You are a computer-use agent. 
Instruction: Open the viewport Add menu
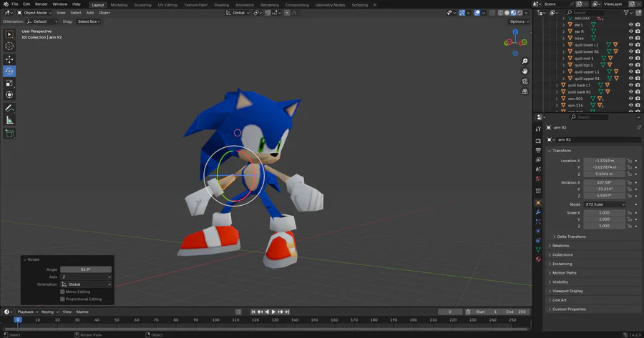(89, 13)
